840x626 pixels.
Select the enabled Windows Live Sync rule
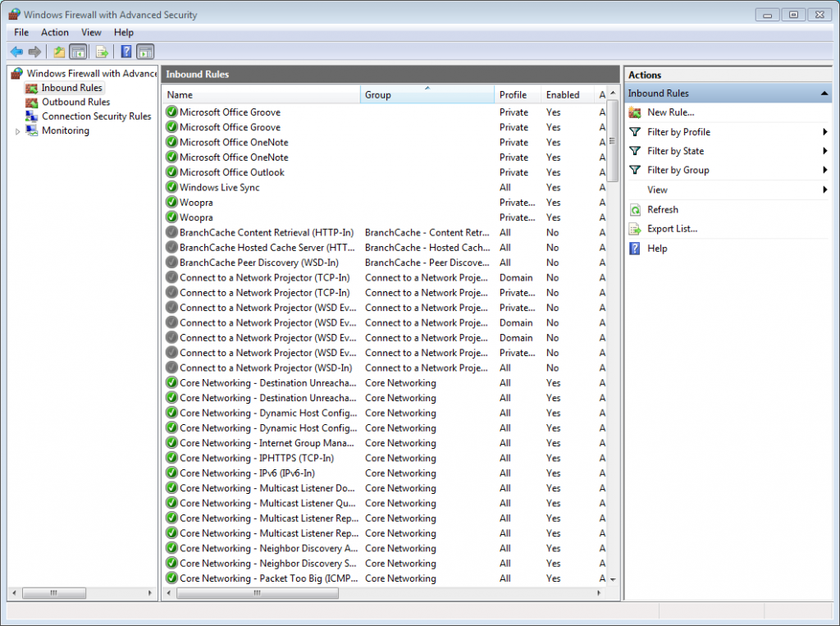click(x=218, y=187)
